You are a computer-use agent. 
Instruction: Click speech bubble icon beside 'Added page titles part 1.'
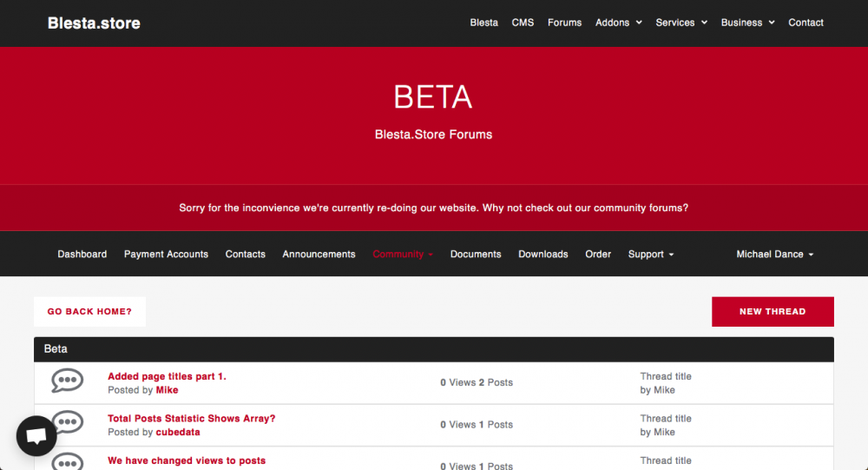[68, 381]
